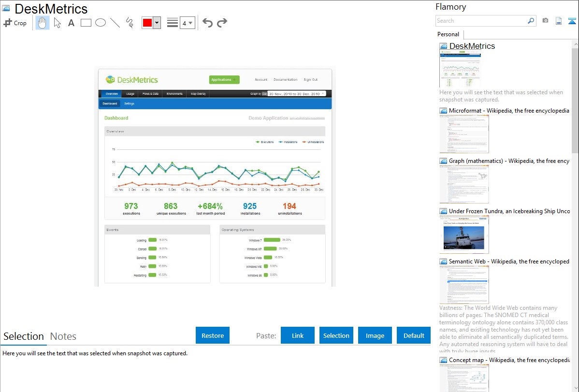The height and width of the screenshot is (392, 579).
Task: Undo the last annotation
Action: coord(207,23)
